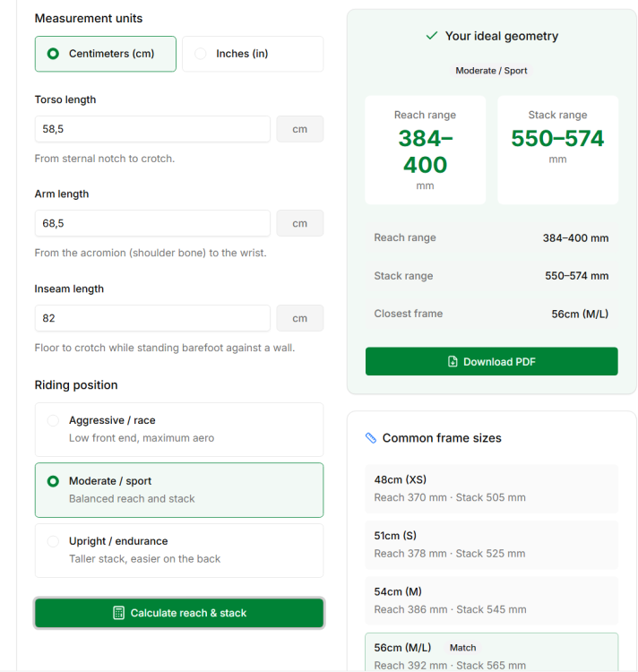The height and width of the screenshot is (672, 638).
Task: Select Centimeters (cm) measurement unit
Action: click(x=106, y=54)
